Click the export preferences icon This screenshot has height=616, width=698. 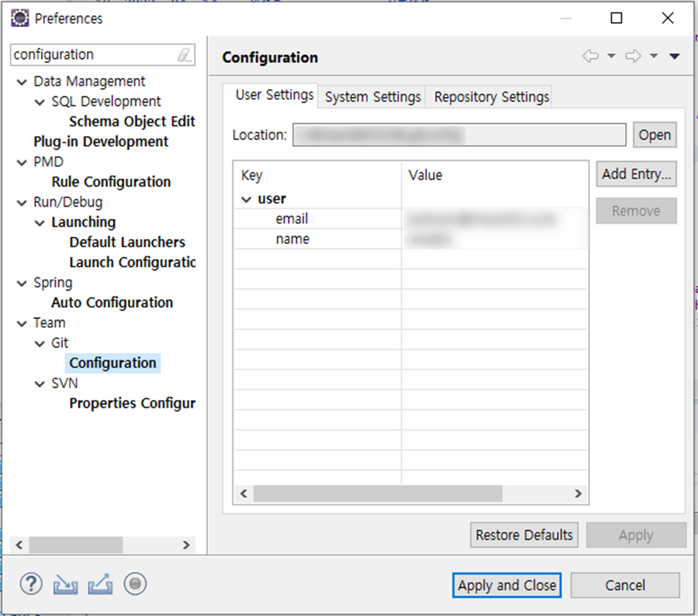pos(100,584)
